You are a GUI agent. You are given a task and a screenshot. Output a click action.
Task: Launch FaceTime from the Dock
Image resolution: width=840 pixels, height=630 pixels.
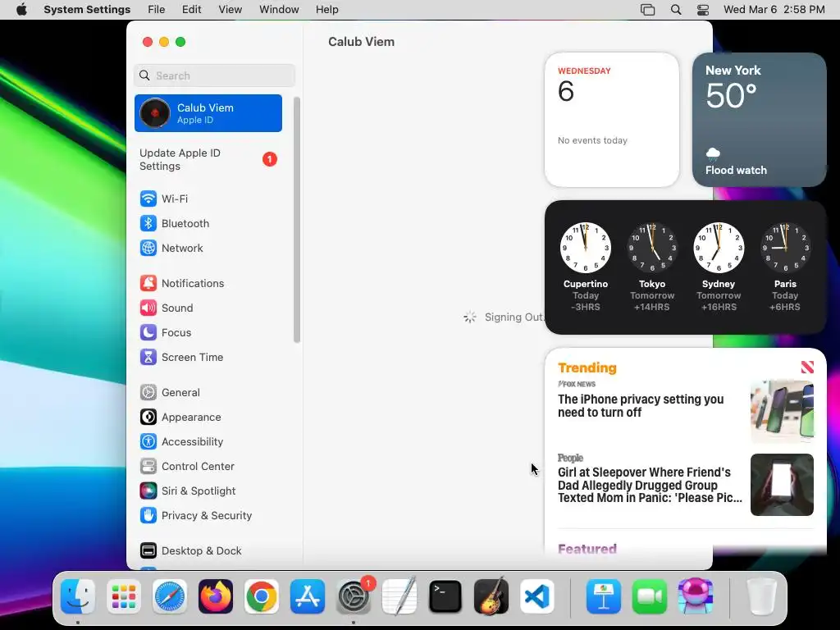(x=650, y=596)
